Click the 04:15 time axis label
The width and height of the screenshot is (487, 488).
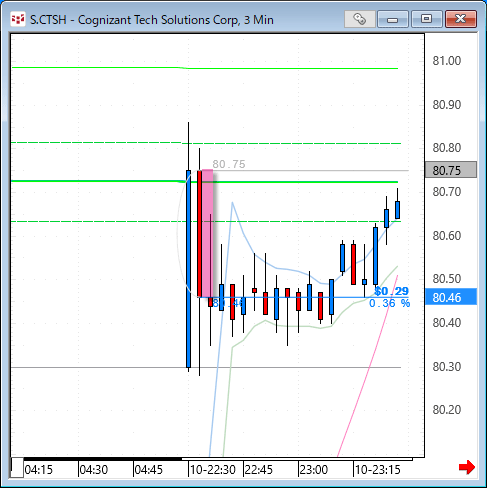pos(39,470)
